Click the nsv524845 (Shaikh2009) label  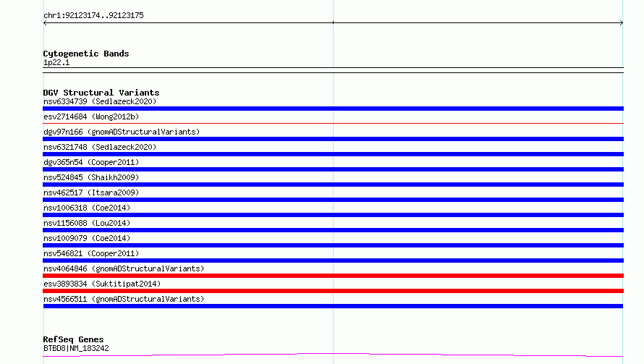point(91,177)
